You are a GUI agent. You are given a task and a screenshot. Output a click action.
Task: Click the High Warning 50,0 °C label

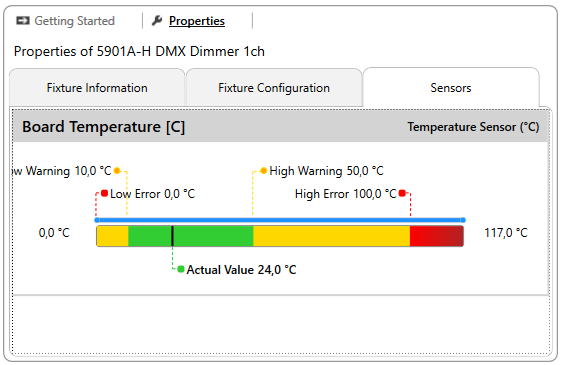click(x=326, y=171)
